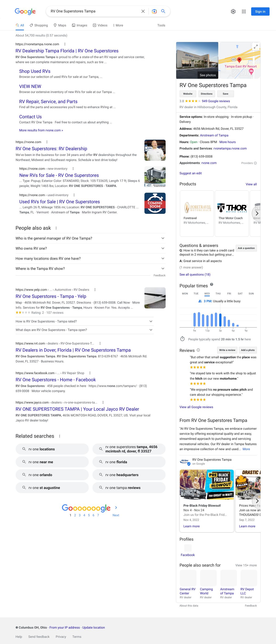Select THU in Popular times
This screenshot has width=276, height=644.
pos(218,294)
